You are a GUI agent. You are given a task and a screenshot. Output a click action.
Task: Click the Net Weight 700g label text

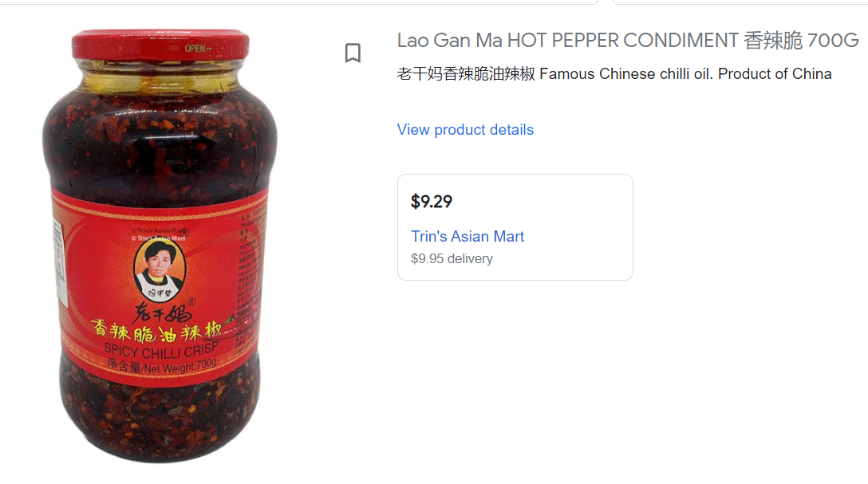[161, 365]
